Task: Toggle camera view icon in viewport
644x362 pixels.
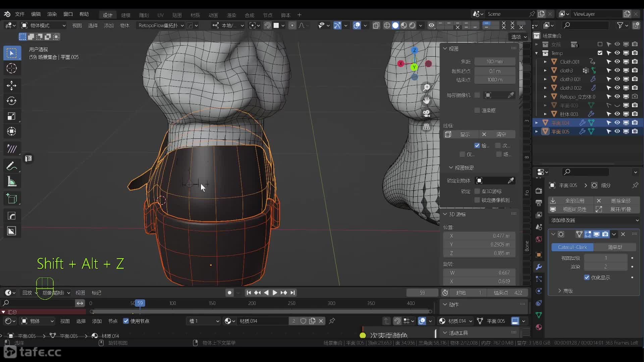Action: [x=426, y=113]
